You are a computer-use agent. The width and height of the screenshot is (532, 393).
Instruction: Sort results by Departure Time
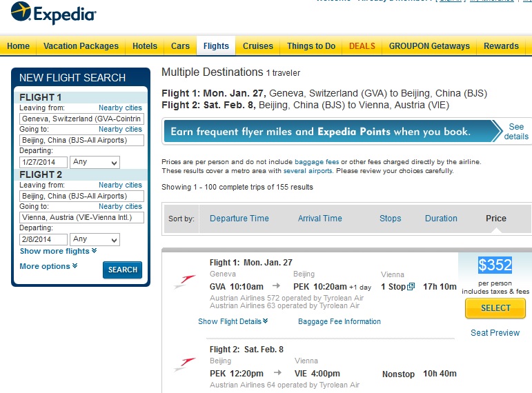[x=239, y=219]
